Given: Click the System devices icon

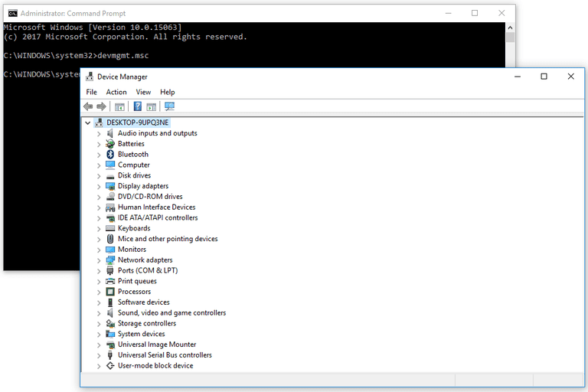Looking at the screenshot, I should (x=110, y=334).
